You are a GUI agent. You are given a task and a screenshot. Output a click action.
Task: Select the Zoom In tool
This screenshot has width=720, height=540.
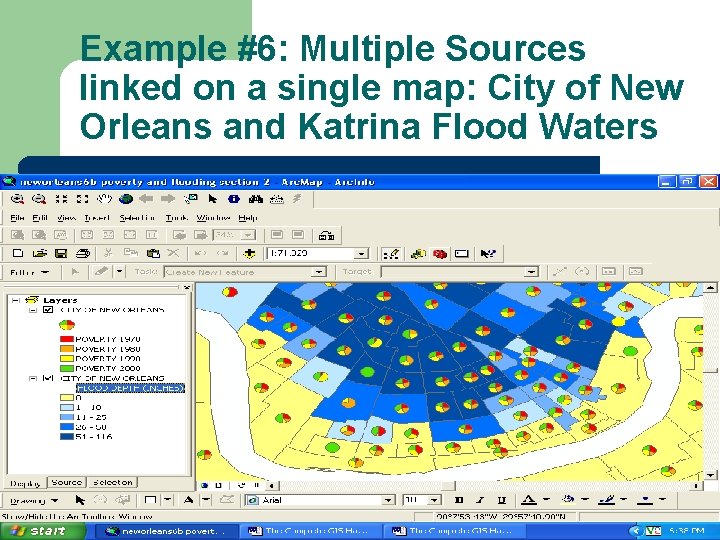point(17,199)
